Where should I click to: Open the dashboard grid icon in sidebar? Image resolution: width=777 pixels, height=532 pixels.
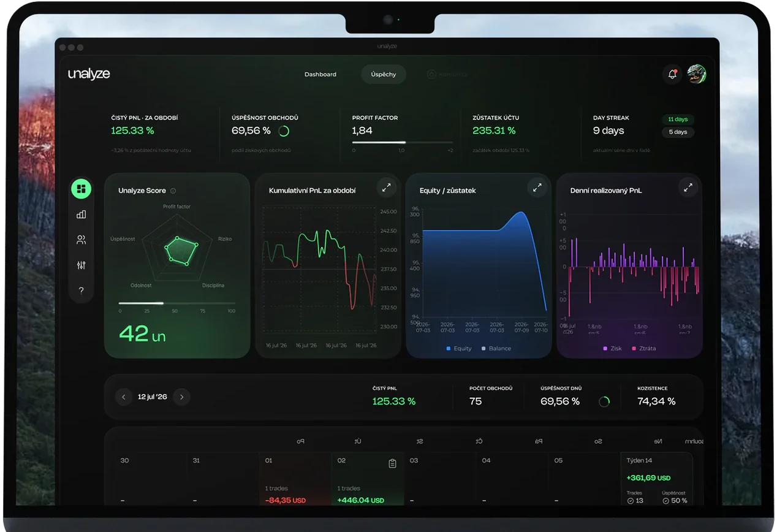tap(81, 189)
